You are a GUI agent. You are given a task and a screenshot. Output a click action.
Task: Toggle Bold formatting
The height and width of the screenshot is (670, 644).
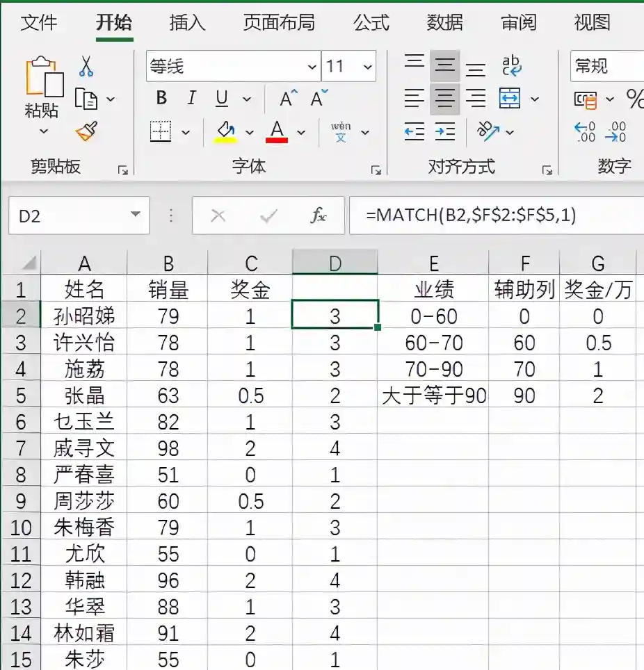[x=161, y=99]
